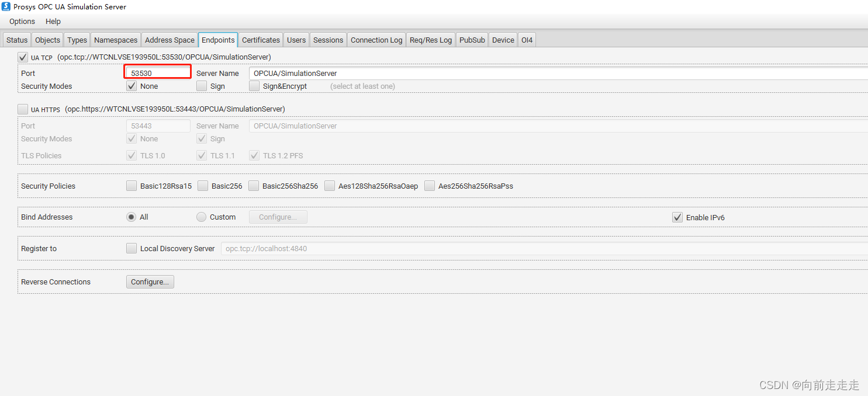
Task: Enable Basic128Rsa15 security policy
Action: 132,186
